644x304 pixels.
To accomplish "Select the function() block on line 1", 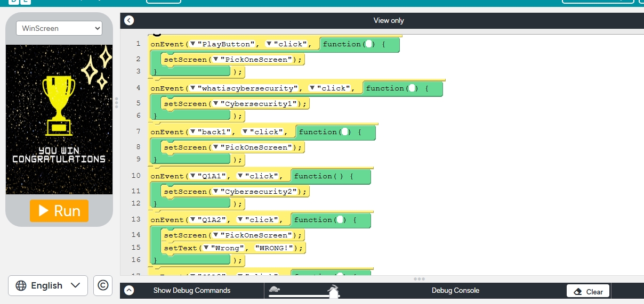I will point(359,44).
